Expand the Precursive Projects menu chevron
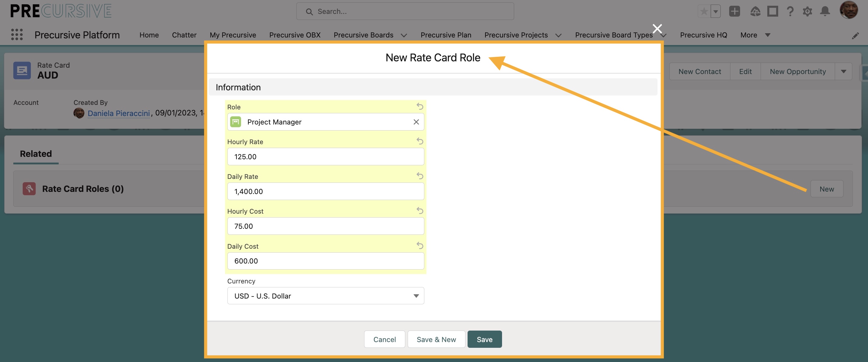This screenshot has height=362, width=868. tap(558, 35)
